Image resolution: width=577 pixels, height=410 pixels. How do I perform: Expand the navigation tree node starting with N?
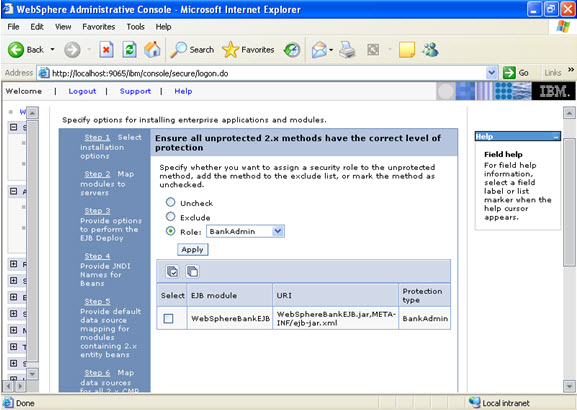point(14,330)
